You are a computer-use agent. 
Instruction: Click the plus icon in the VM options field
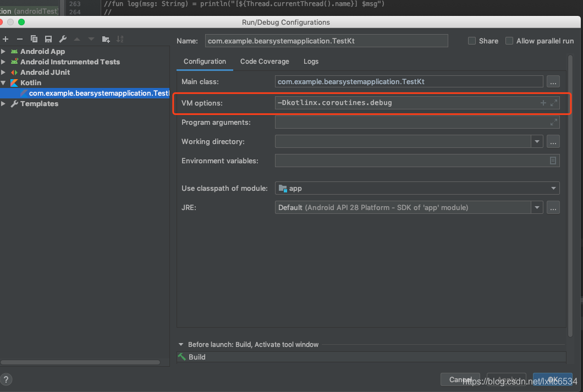(x=543, y=103)
